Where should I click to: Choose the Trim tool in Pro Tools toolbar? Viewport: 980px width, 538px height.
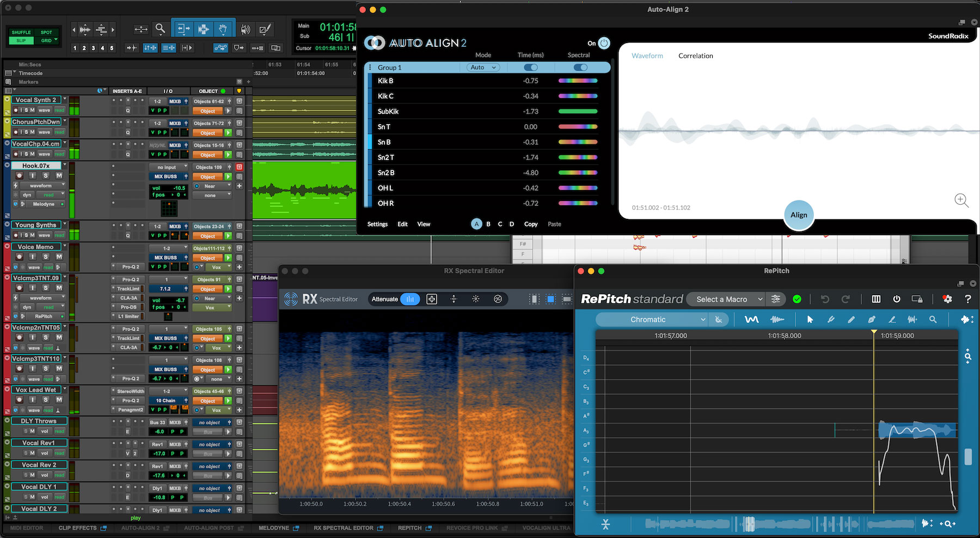click(183, 29)
